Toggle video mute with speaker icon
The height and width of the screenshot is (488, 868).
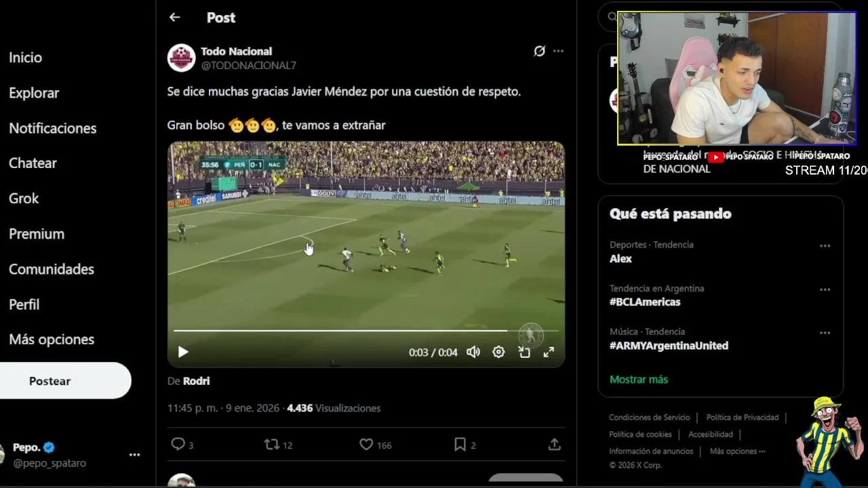point(473,352)
